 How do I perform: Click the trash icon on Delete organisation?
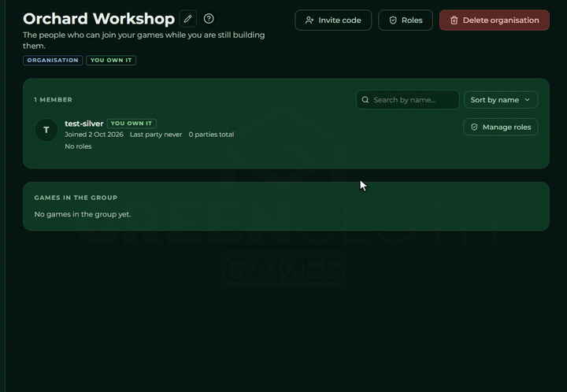coord(454,20)
